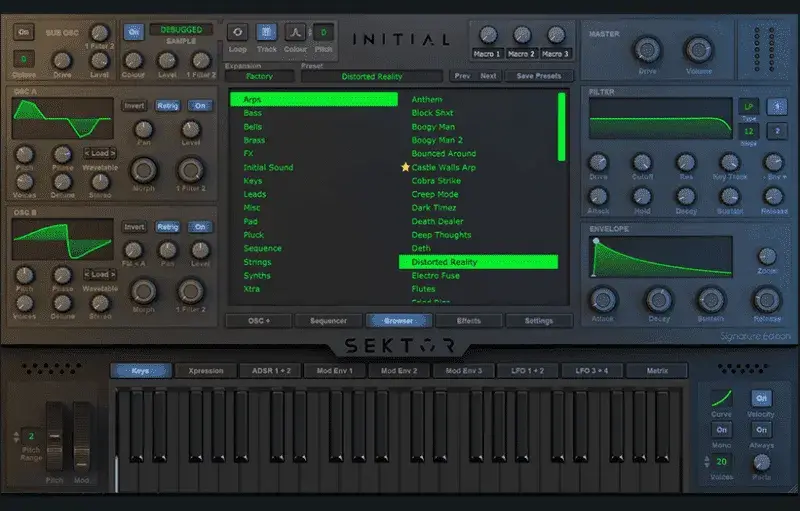Click the Filter Key Track knob
The width and height of the screenshot is (800, 511).
[x=730, y=163]
